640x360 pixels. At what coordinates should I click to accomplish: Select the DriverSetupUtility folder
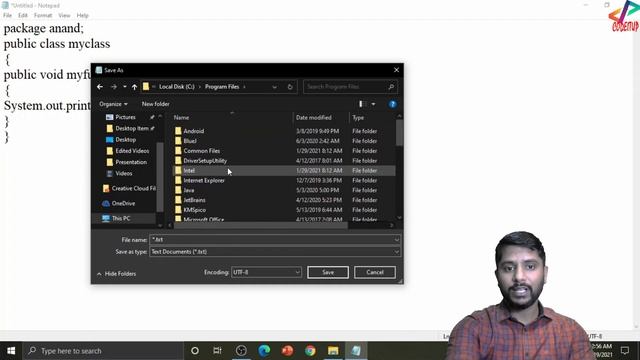point(205,160)
